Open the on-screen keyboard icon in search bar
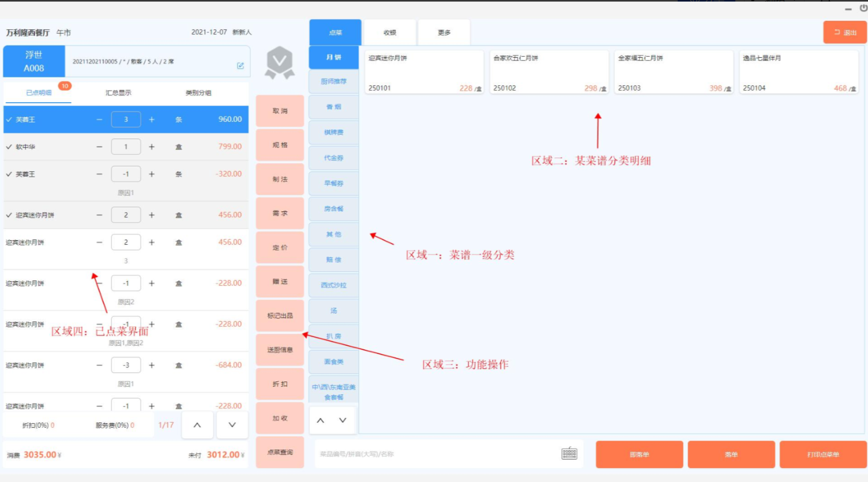Viewport: 868px width, 482px height. [x=569, y=454]
